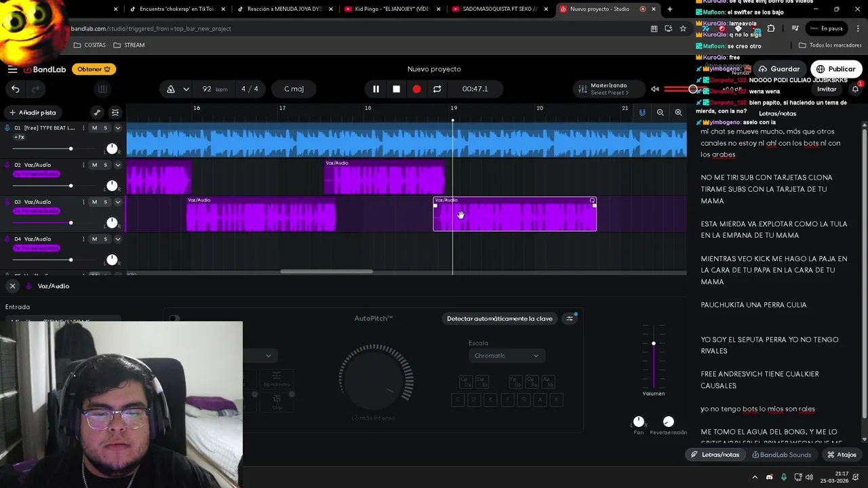Screen dimensions: 868x488
Task: Toggle loop/cycle mode
Action: pyautogui.click(x=437, y=89)
